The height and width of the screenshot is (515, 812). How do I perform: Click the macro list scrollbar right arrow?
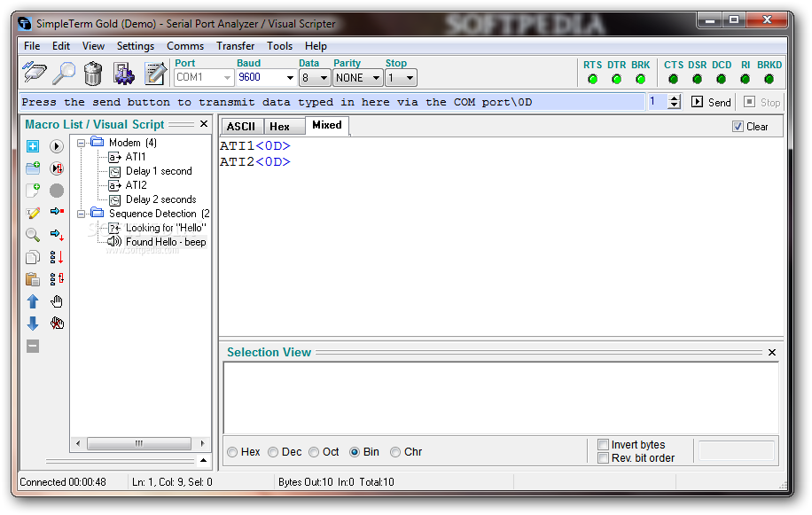click(x=202, y=443)
